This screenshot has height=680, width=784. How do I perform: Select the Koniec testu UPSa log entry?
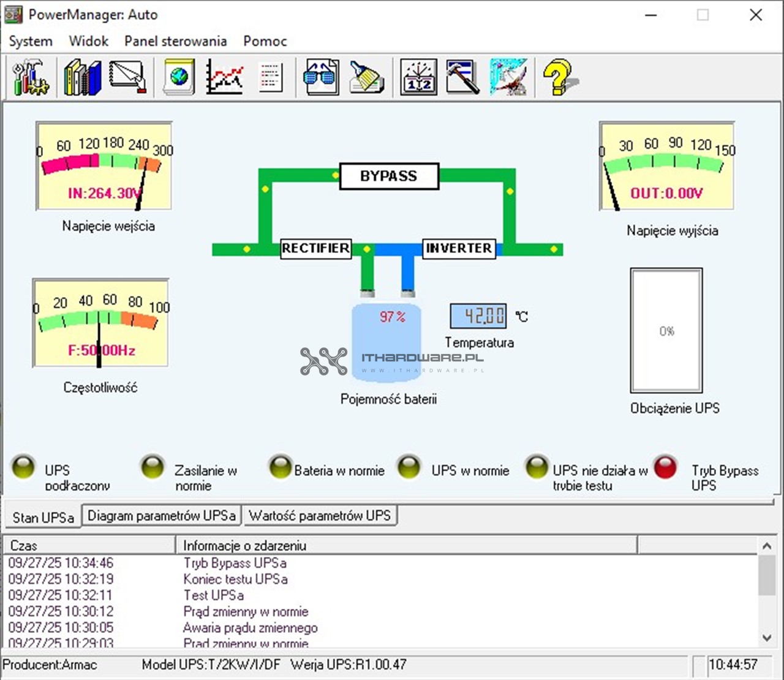235,579
